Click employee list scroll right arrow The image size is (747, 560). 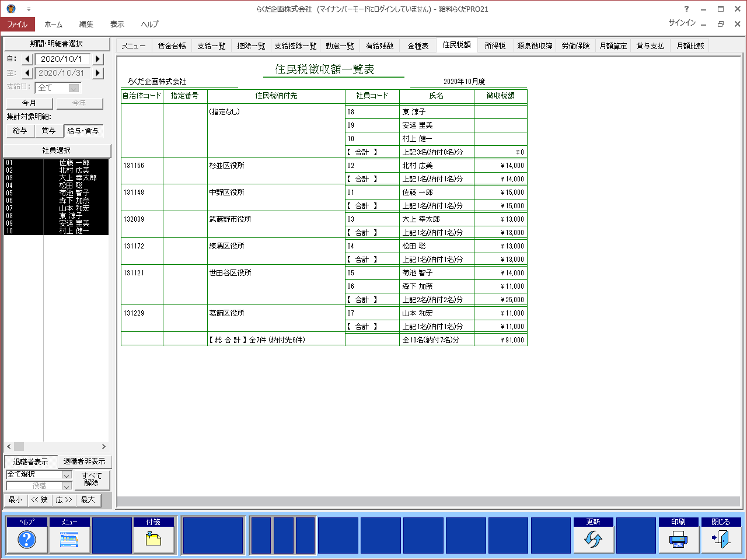click(x=104, y=447)
